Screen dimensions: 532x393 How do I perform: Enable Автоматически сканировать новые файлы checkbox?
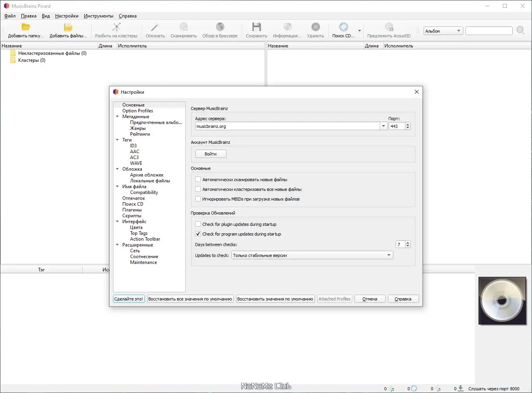click(198, 180)
